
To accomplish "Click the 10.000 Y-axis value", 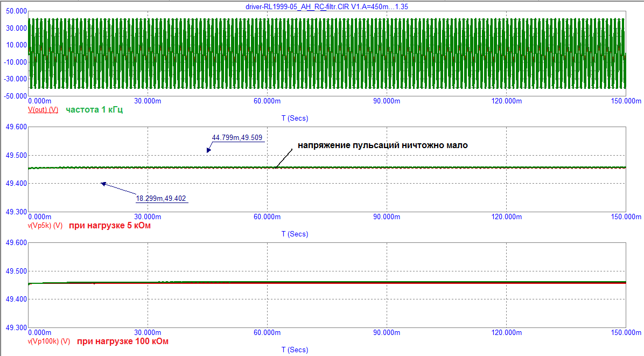I will 17,45.
